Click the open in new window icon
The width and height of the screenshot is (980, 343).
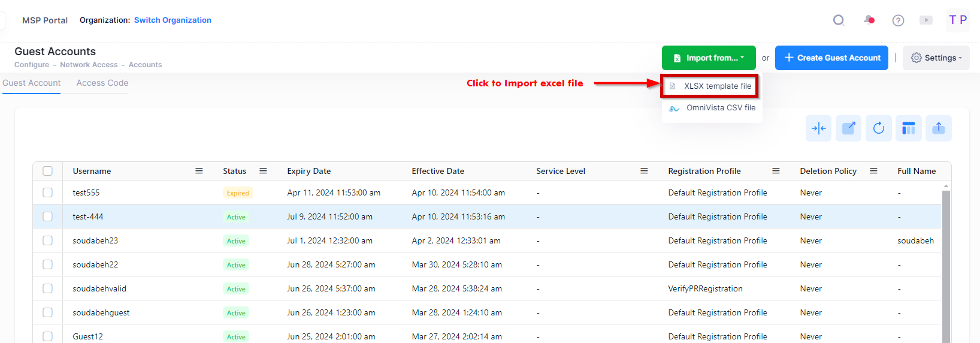(848, 128)
